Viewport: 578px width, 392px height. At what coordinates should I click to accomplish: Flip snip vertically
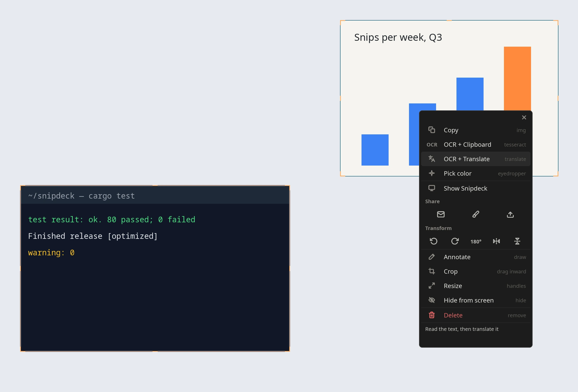pyautogui.click(x=517, y=241)
